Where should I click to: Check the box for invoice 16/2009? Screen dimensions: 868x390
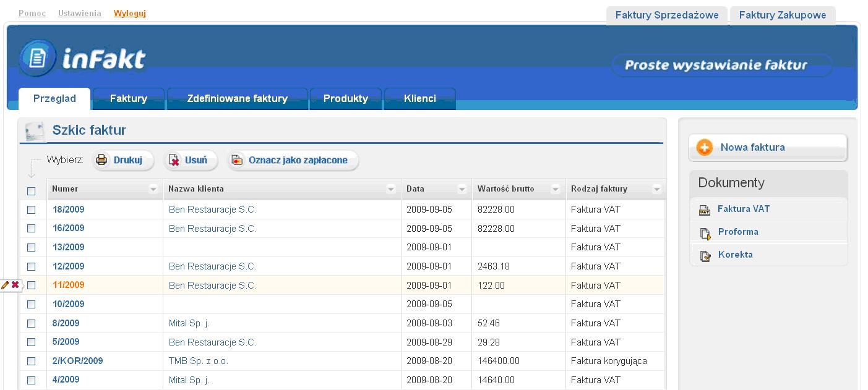click(x=32, y=229)
